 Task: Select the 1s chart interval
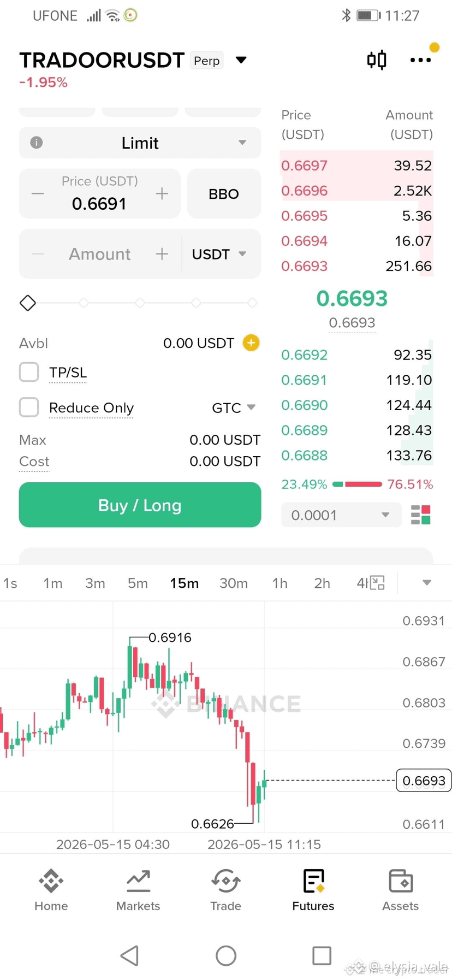click(10, 583)
